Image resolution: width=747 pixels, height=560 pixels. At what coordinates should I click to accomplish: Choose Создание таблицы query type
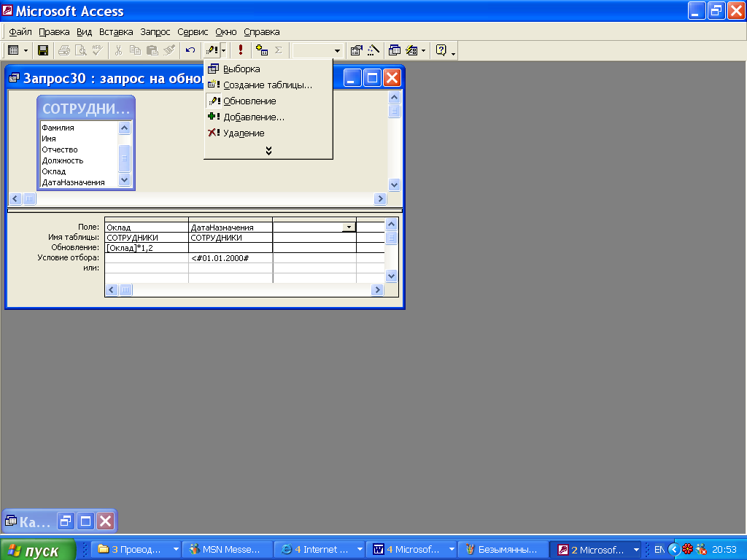[x=268, y=85]
